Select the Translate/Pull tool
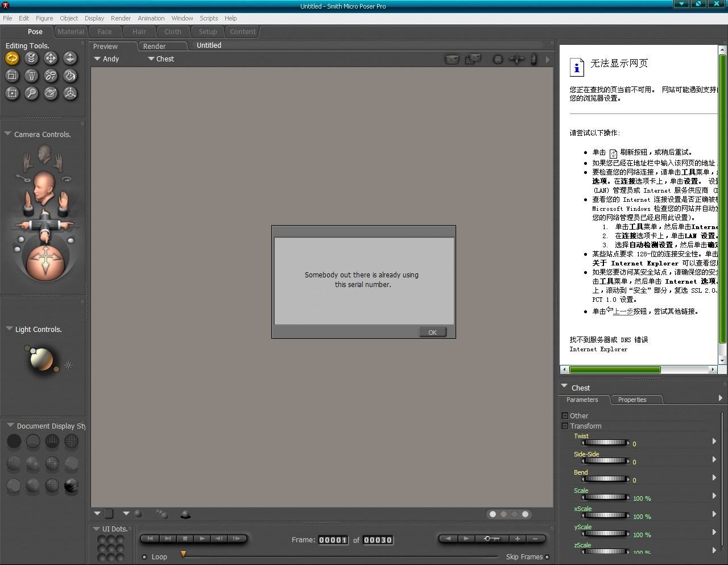 pyautogui.click(x=51, y=58)
